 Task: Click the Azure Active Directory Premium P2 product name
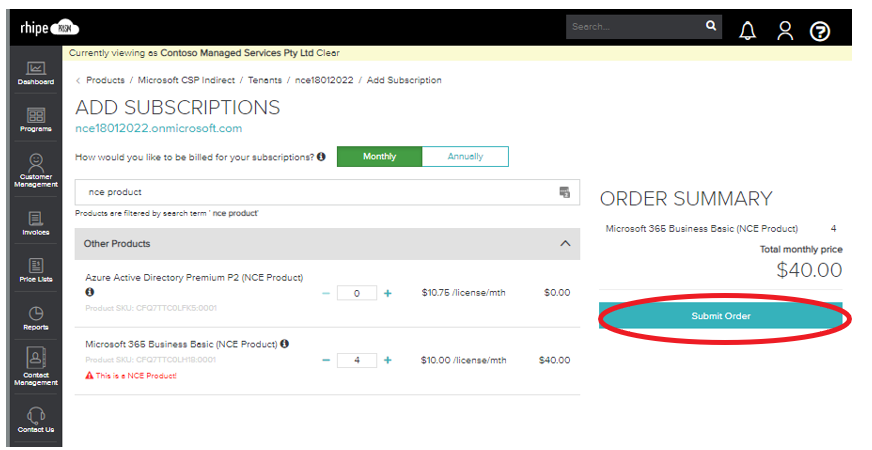coord(194,277)
